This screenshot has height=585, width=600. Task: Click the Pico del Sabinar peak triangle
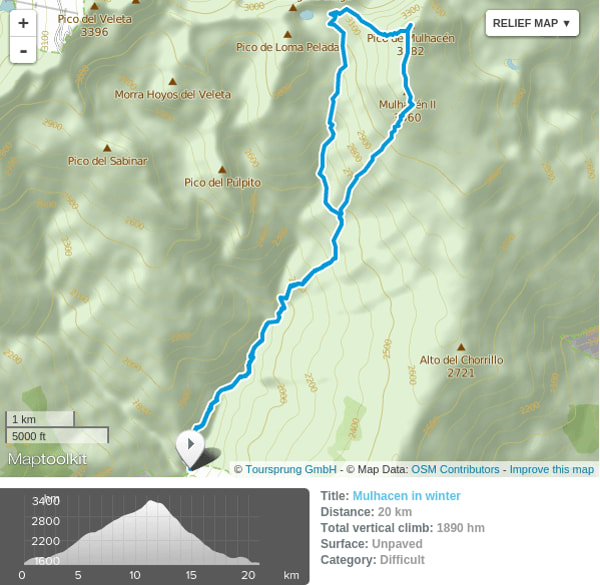(107, 148)
